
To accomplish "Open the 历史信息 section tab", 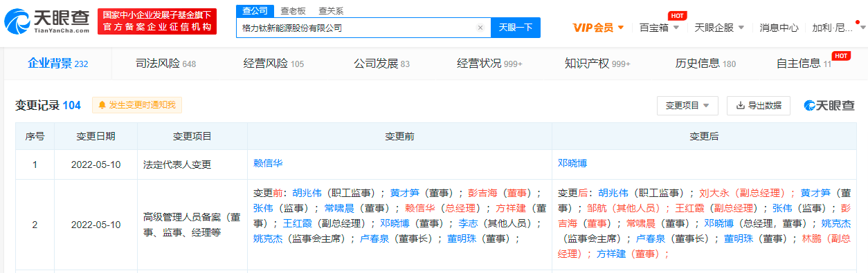I will (705, 64).
